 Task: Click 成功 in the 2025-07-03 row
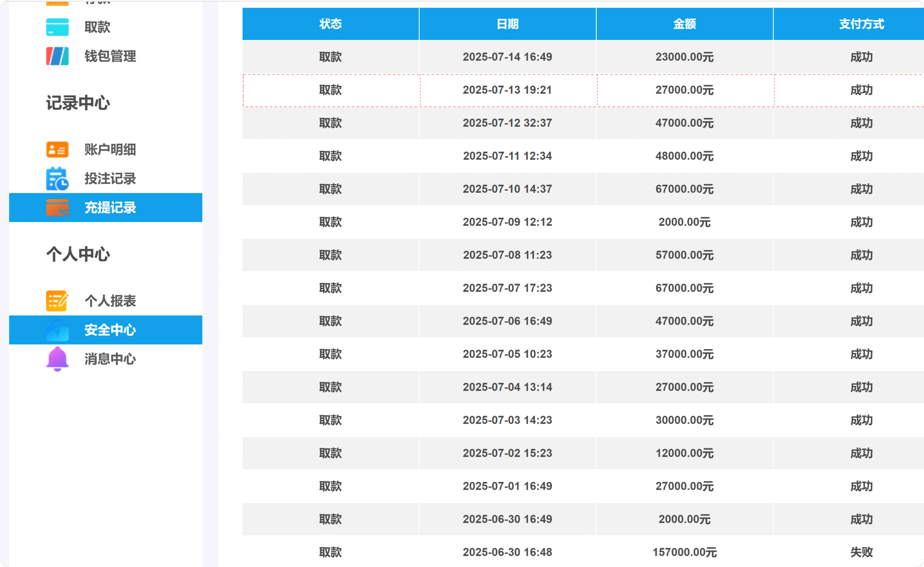tap(861, 420)
